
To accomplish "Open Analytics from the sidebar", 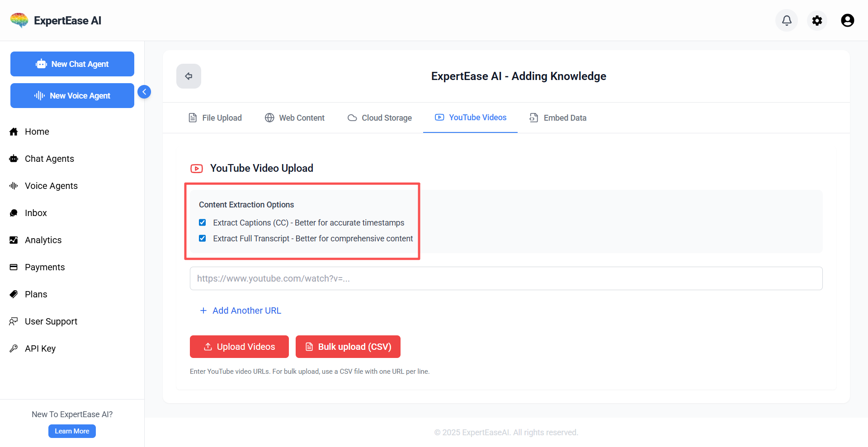I will point(43,240).
